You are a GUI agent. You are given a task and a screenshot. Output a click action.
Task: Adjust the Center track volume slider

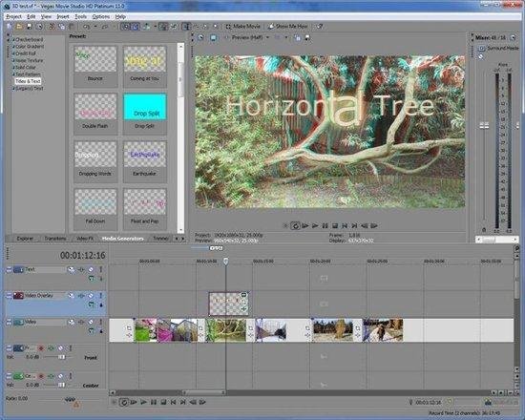(61, 385)
